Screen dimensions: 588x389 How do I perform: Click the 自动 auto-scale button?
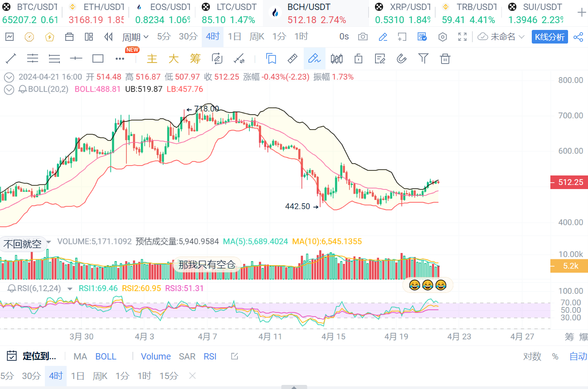click(578, 356)
